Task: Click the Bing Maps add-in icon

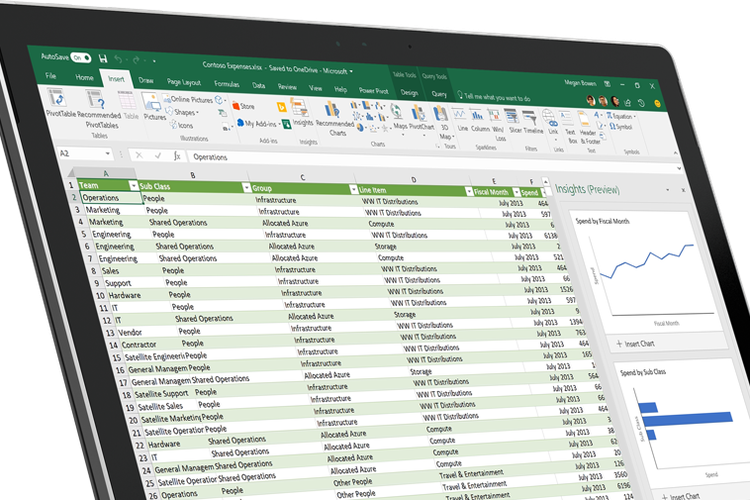Action: [282, 107]
